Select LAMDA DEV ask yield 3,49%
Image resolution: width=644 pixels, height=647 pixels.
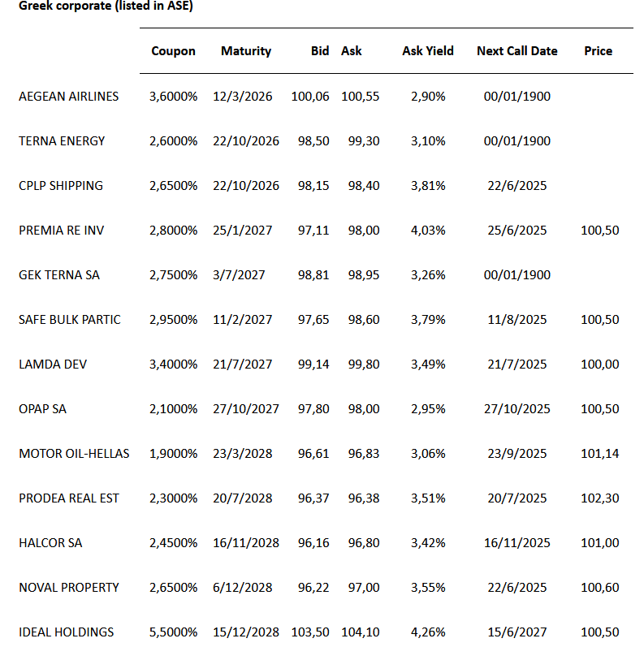pos(428,364)
